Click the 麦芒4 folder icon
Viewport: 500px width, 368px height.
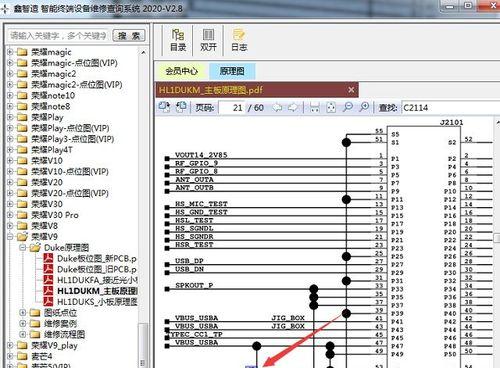22,356
